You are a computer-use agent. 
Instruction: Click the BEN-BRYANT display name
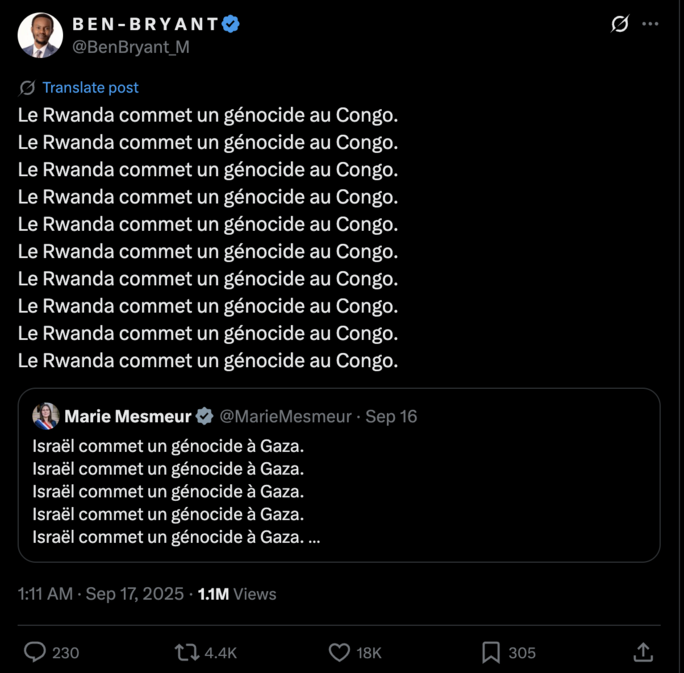[x=144, y=25]
